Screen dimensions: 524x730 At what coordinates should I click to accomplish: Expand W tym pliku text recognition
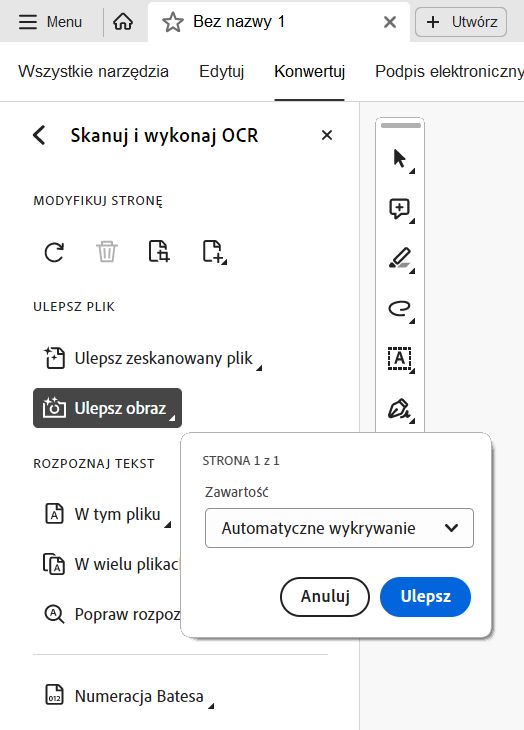pyautogui.click(x=107, y=514)
